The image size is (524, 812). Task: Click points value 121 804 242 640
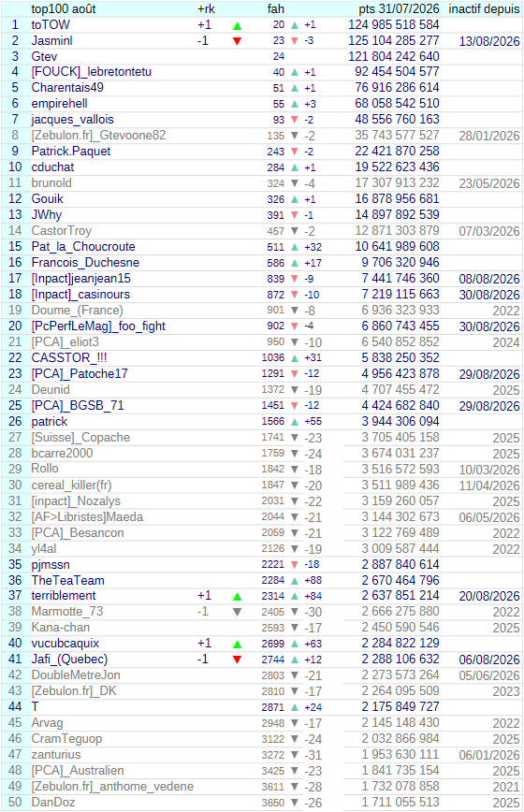pos(394,56)
